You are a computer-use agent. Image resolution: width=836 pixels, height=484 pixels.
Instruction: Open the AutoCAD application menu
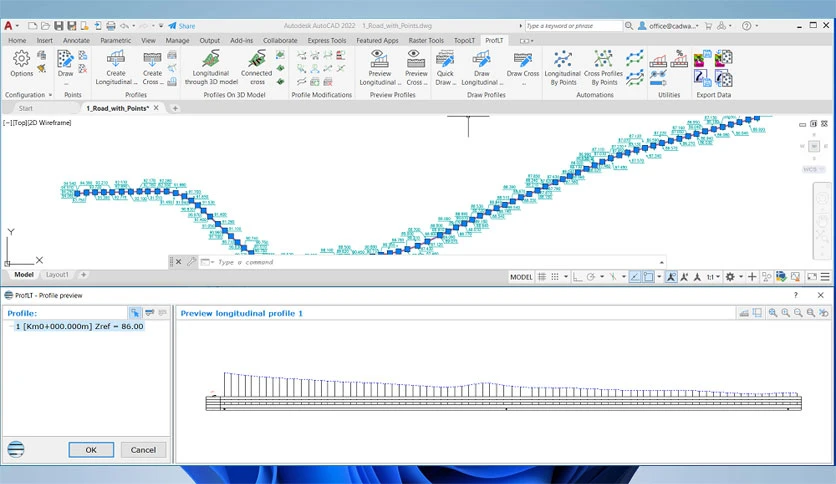click(x=9, y=26)
